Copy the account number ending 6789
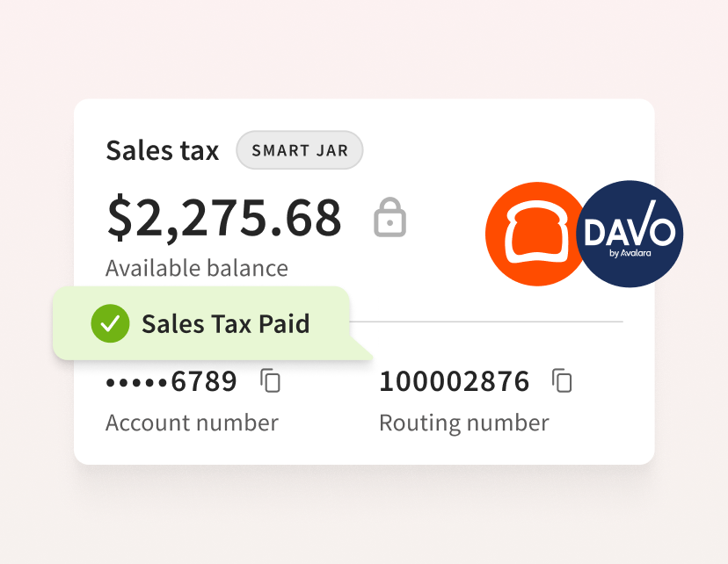 click(x=270, y=380)
